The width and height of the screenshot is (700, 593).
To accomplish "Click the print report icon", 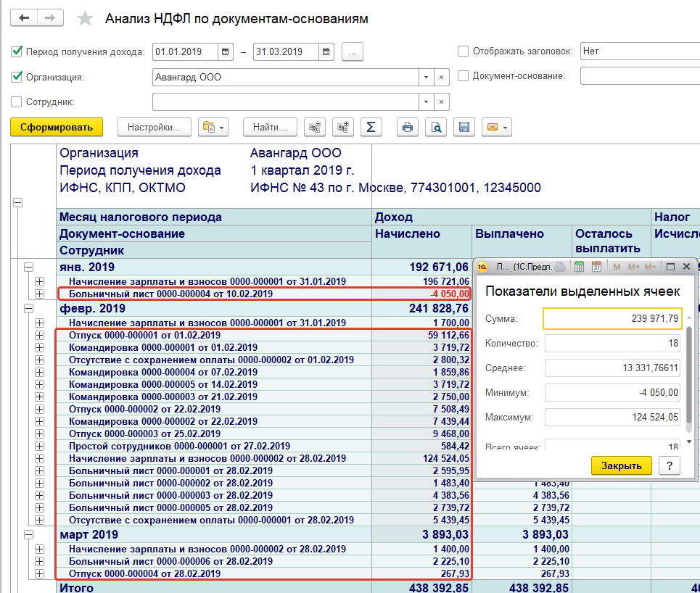I will (x=408, y=127).
